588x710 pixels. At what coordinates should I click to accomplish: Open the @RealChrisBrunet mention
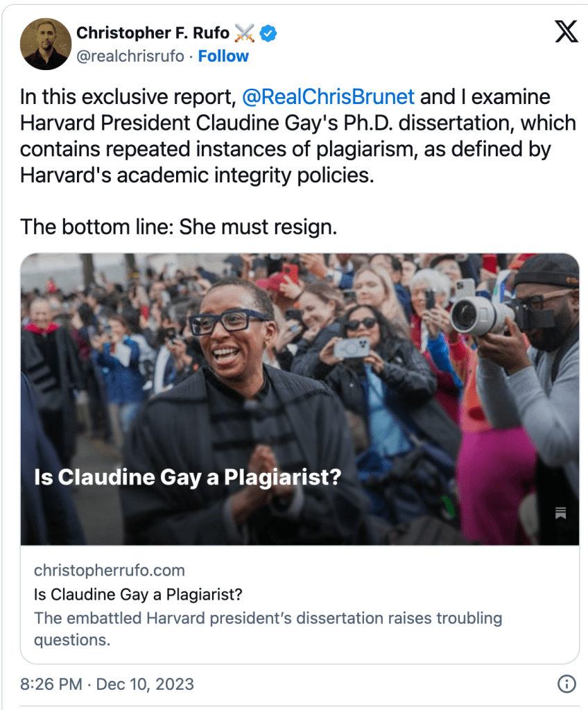tap(327, 98)
